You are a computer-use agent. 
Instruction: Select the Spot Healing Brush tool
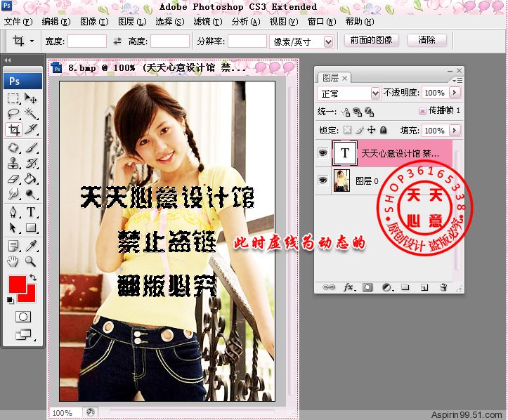click(13, 148)
